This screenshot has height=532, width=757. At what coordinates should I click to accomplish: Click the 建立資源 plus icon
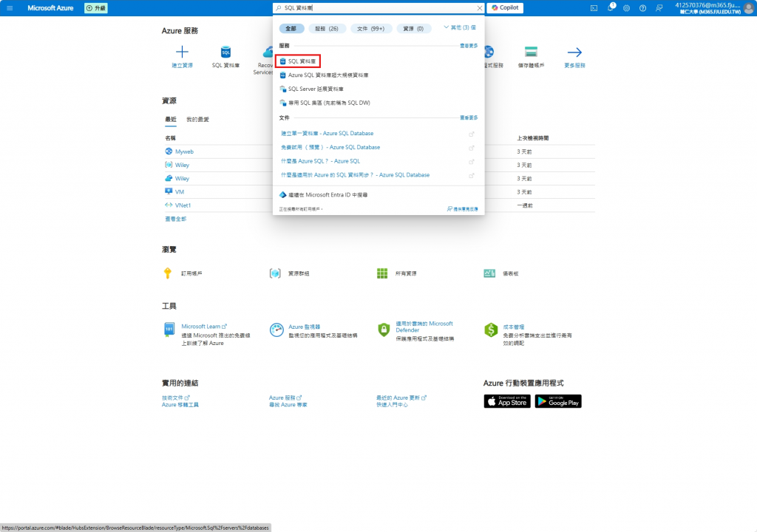click(x=182, y=52)
